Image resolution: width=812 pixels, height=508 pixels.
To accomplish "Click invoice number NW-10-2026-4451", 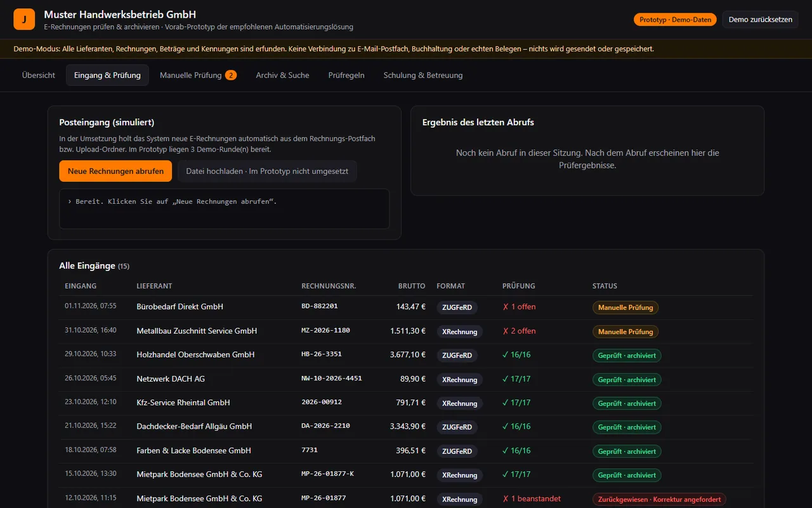I will pos(332,378).
